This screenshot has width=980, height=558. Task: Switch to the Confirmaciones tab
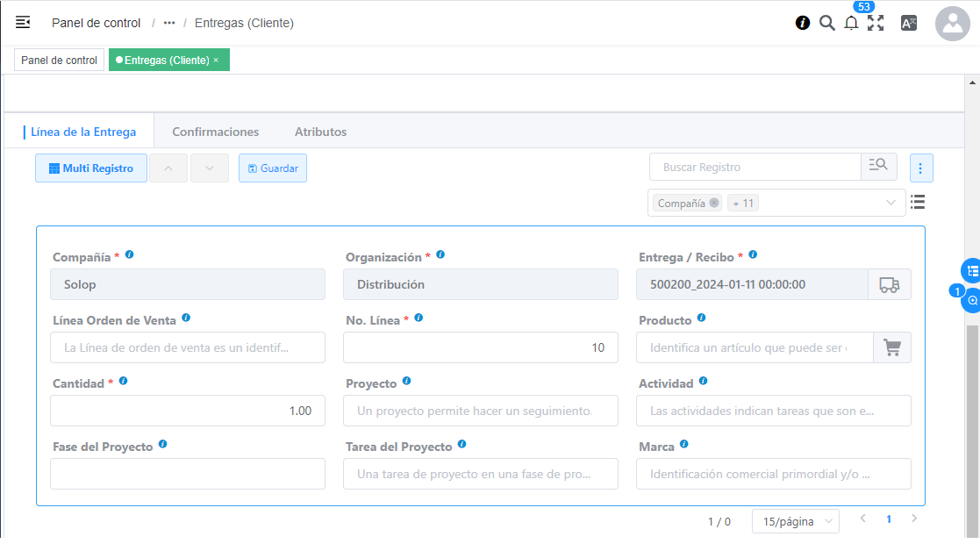tap(215, 132)
